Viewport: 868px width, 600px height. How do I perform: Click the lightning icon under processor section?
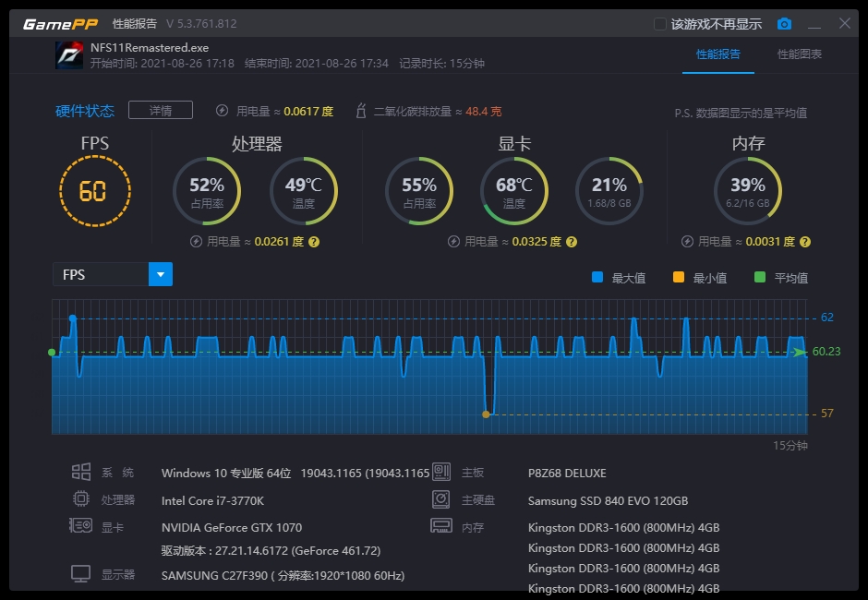(x=196, y=241)
